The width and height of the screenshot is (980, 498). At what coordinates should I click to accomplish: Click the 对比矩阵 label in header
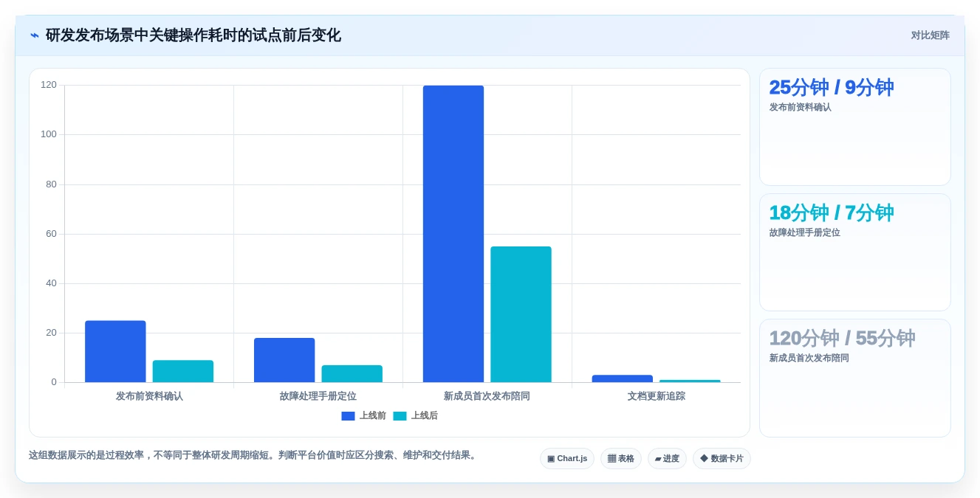click(930, 35)
